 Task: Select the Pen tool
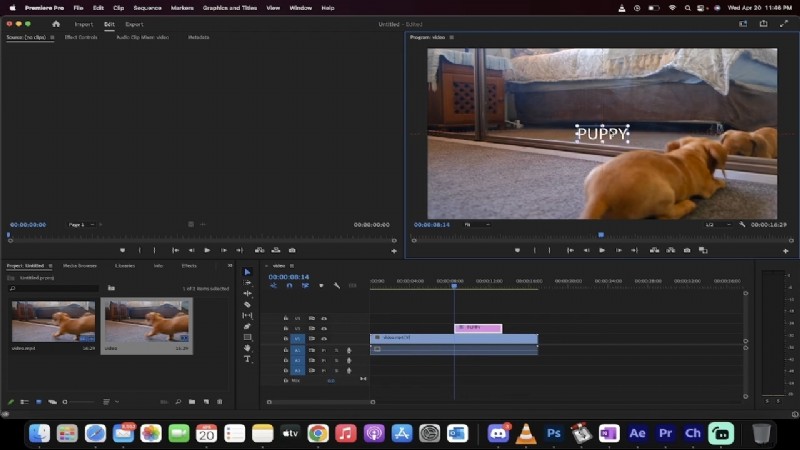[247, 326]
